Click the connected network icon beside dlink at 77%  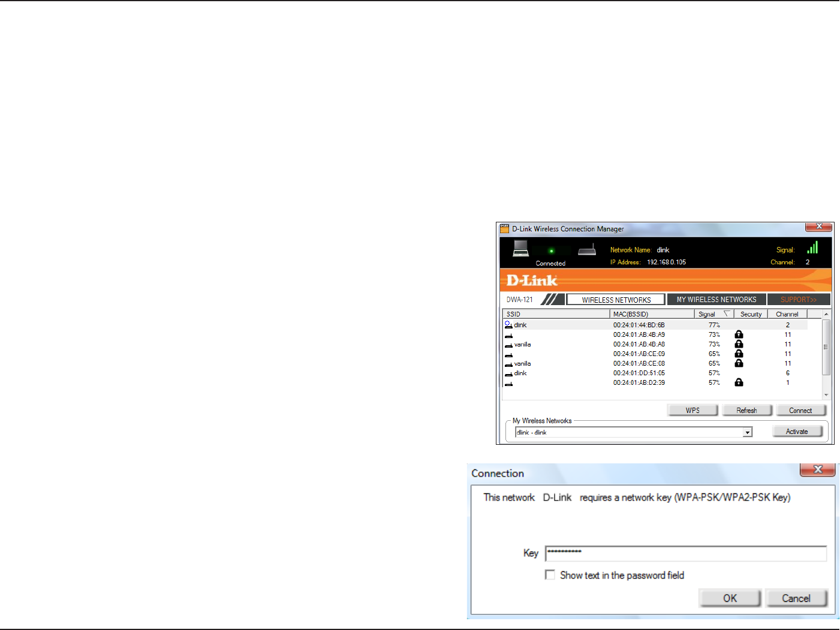pyautogui.click(x=508, y=325)
